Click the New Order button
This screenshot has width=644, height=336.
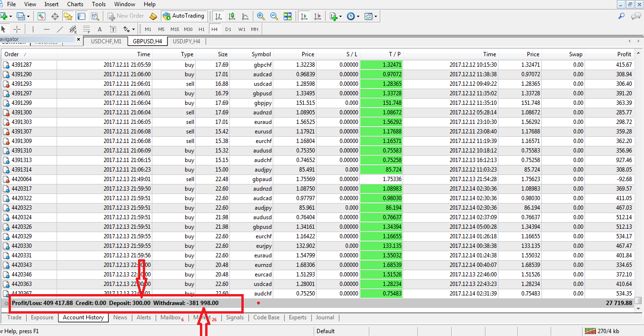click(126, 16)
